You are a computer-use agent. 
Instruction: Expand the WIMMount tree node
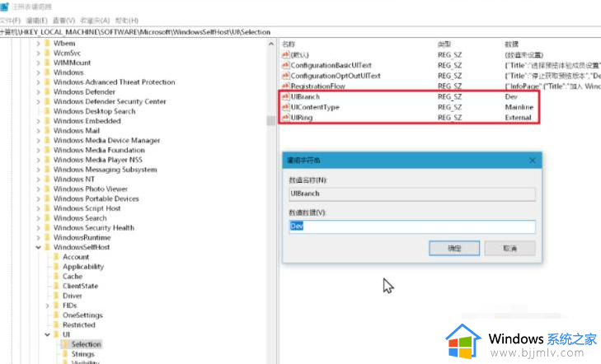(38, 63)
